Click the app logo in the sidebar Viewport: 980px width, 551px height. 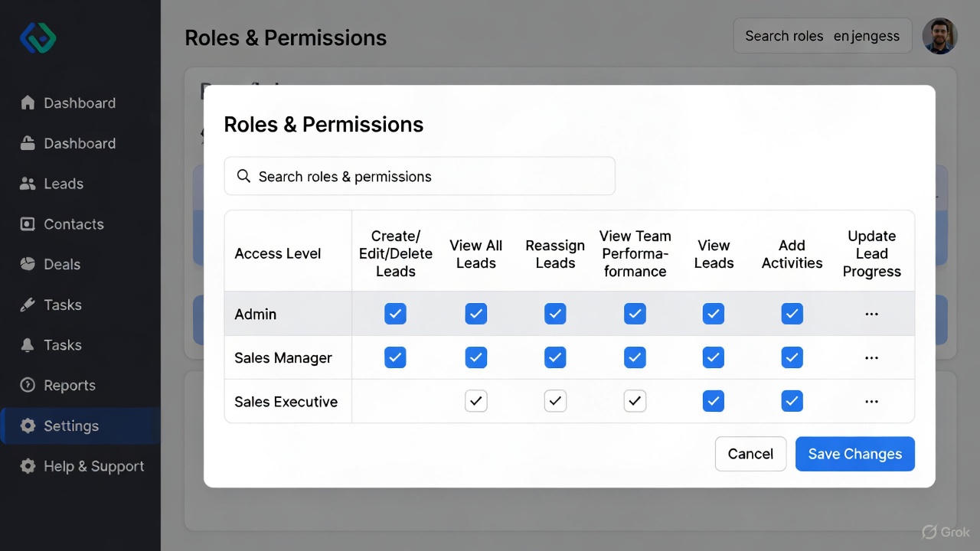[38, 37]
